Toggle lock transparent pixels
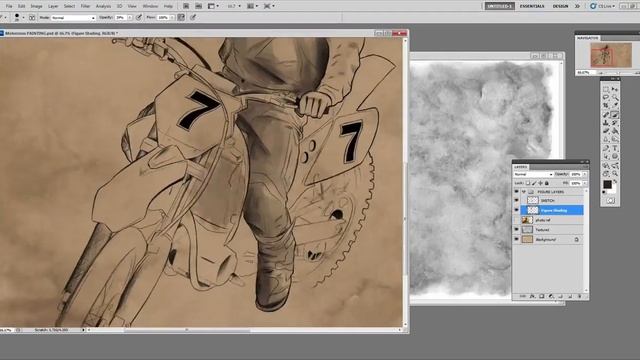This screenshot has height=360, width=640. point(528,183)
